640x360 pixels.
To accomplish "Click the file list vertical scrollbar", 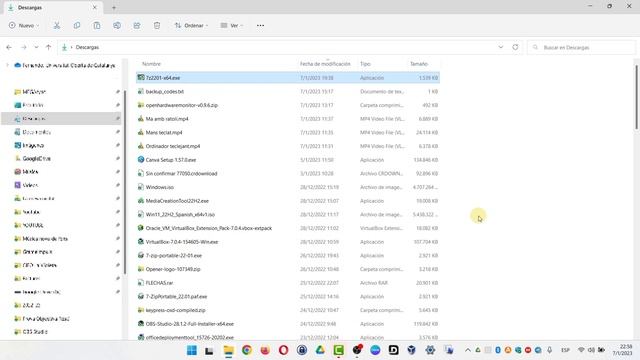I will tap(636, 98).
